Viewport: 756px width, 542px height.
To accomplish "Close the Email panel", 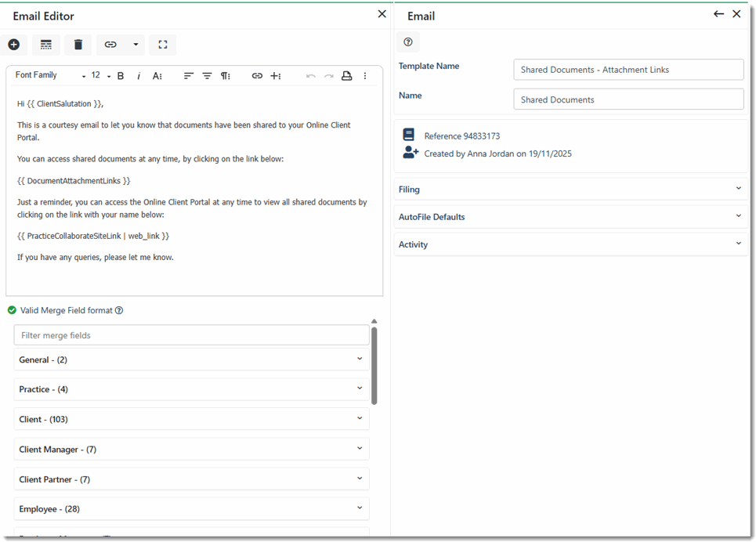I will pos(736,14).
